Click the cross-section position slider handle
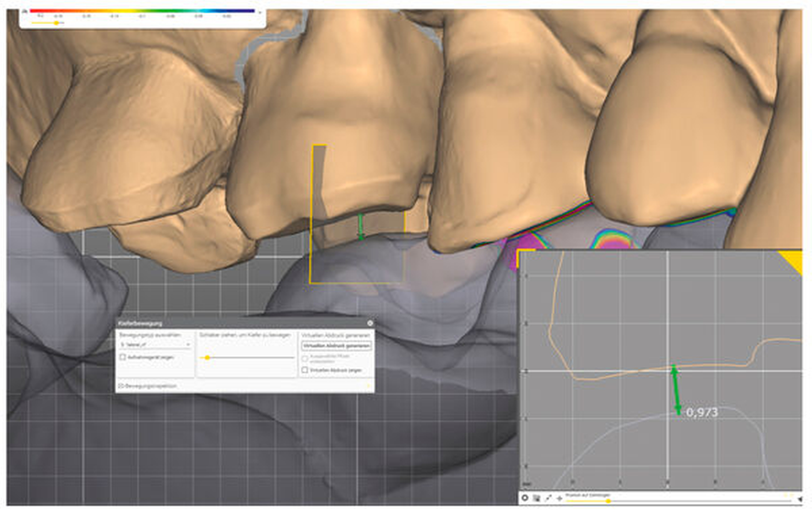The image size is (812, 516). coord(608,501)
